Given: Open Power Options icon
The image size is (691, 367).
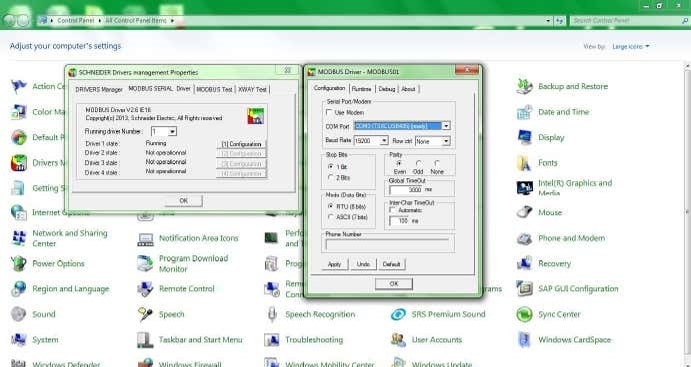Looking at the screenshot, I should pyautogui.click(x=19, y=263).
